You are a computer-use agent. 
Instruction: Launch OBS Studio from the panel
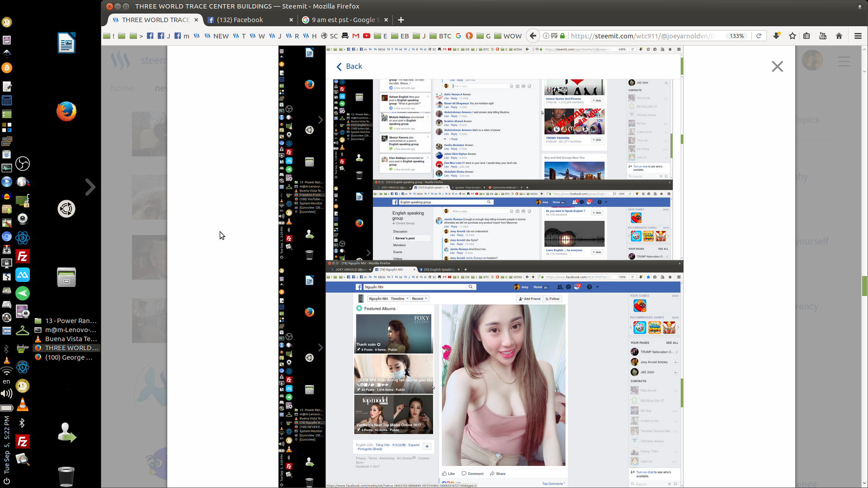click(23, 164)
